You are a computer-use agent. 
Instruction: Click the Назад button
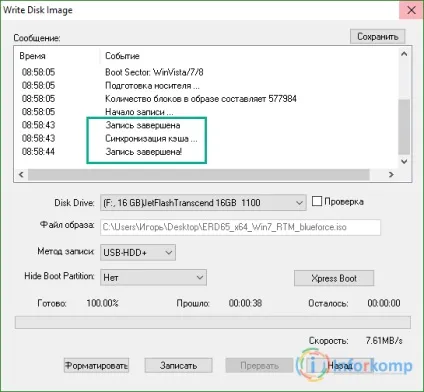[x=340, y=365]
